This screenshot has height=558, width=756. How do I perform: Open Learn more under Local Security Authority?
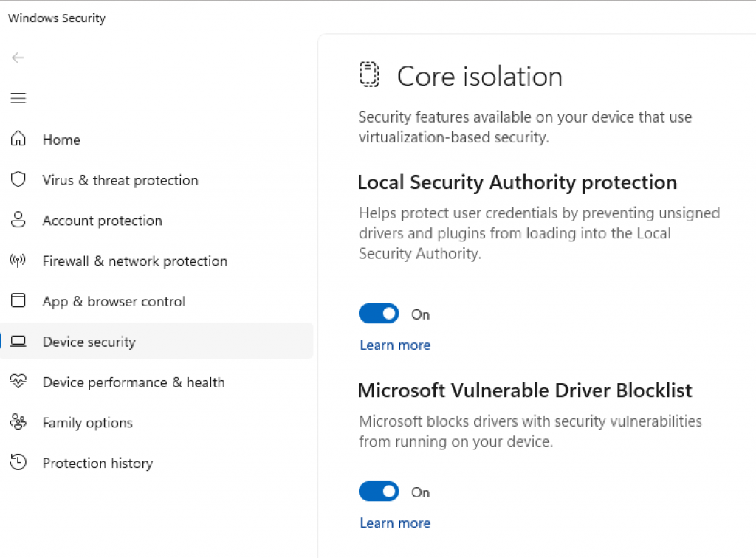(x=395, y=345)
